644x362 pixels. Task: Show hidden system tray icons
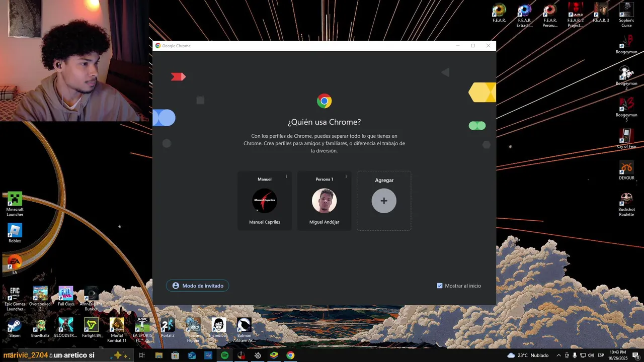558,355
